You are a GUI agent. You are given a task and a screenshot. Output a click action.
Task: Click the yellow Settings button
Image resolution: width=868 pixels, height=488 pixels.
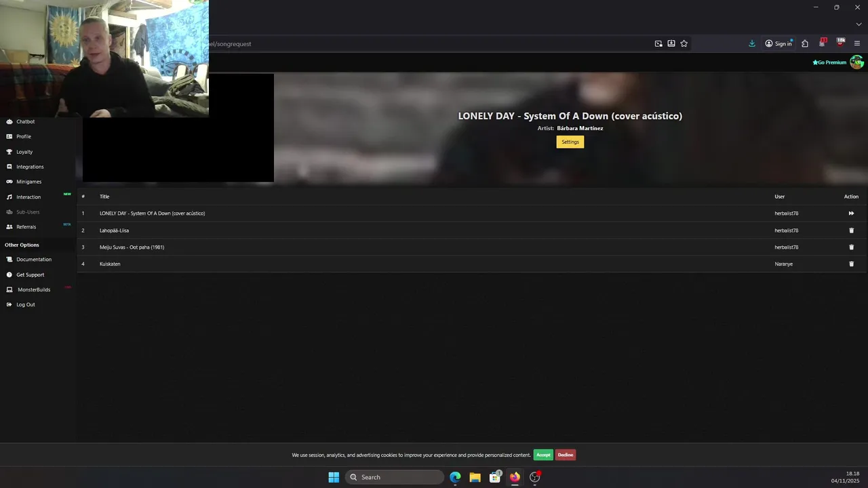point(570,142)
